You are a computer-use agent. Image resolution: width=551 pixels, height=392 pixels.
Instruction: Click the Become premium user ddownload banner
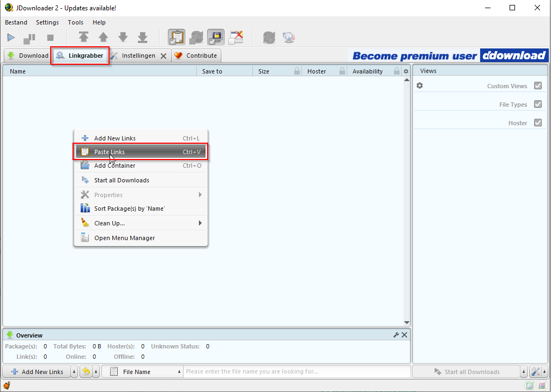(449, 56)
